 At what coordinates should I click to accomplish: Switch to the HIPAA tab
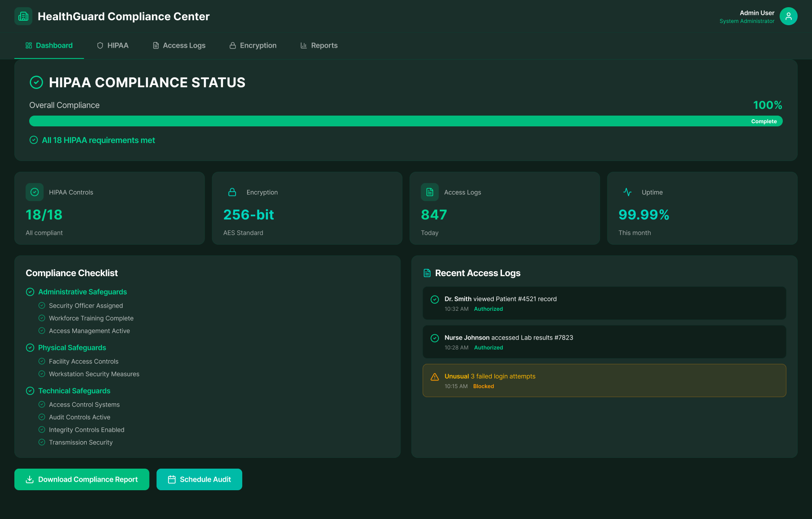(x=113, y=45)
